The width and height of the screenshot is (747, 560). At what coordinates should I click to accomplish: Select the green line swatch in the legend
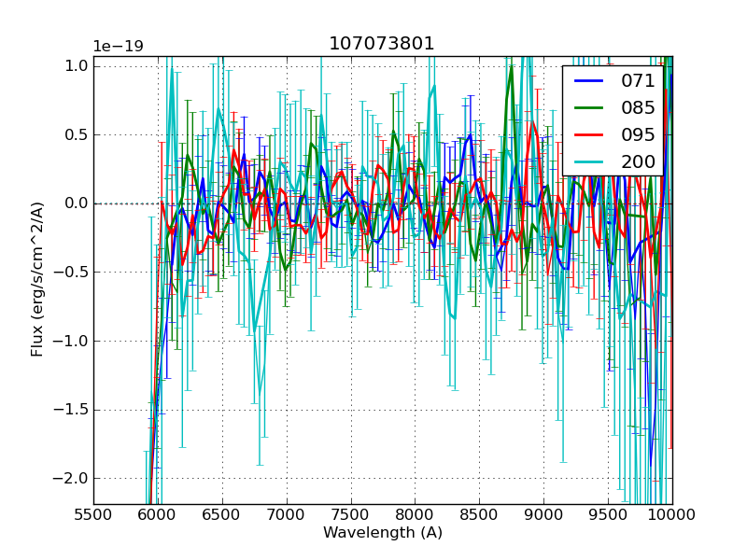pyautogui.click(x=590, y=108)
